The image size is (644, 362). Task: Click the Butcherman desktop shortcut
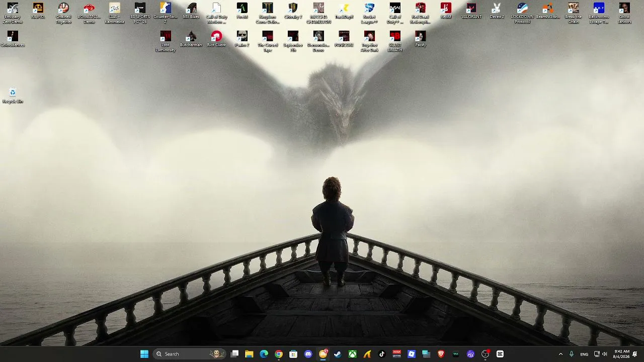191,39
